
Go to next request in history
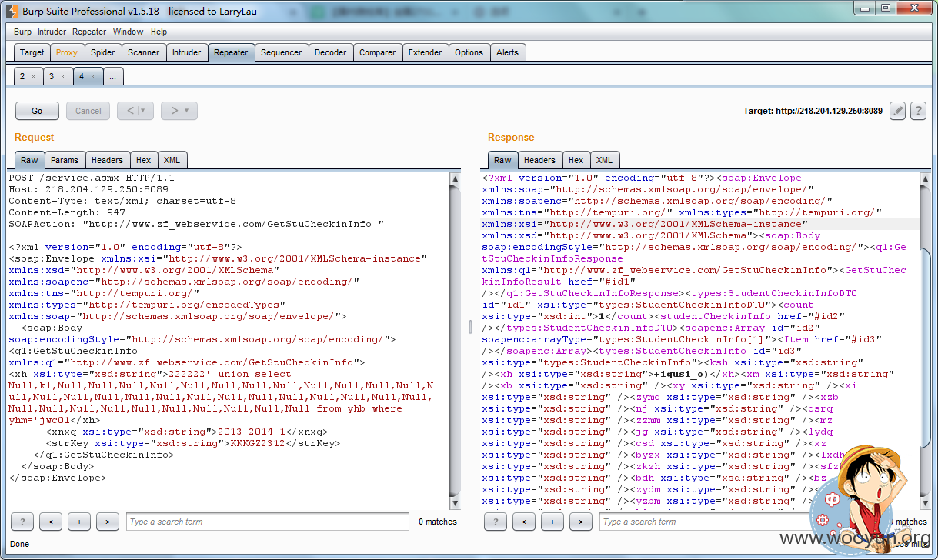(175, 111)
